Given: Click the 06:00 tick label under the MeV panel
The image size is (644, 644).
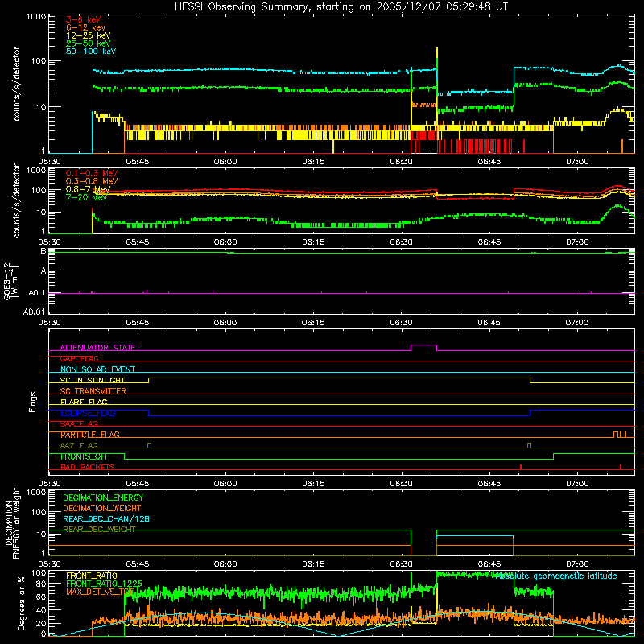Looking at the screenshot, I should click(225, 242).
